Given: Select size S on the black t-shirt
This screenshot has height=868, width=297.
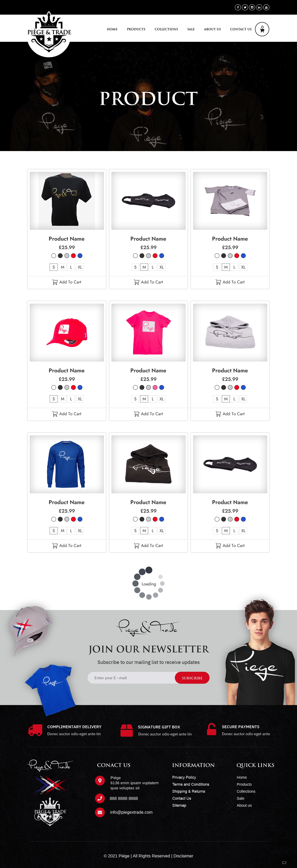Looking at the screenshot, I should (x=53, y=267).
